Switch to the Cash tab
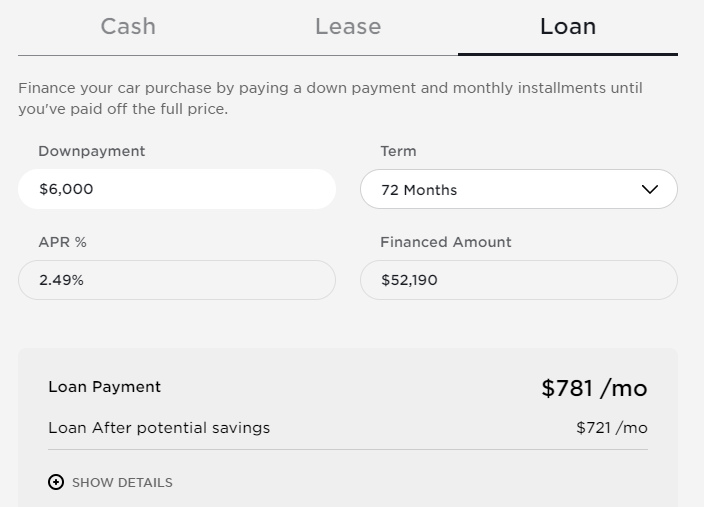The width and height of the screenshot is (704, 507). point(128,27)
